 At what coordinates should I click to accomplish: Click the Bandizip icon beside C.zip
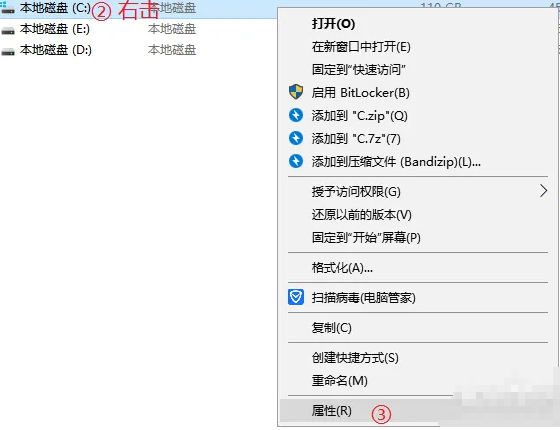296,115
